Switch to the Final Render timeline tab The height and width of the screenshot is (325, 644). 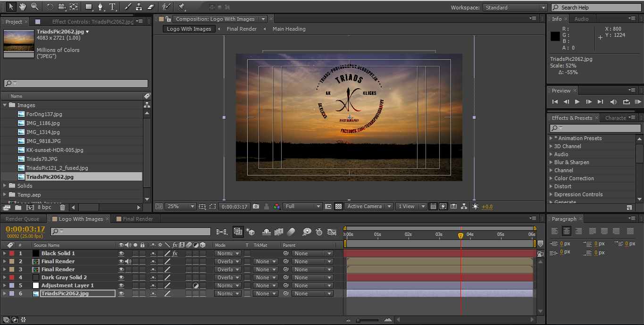[138, 219]
